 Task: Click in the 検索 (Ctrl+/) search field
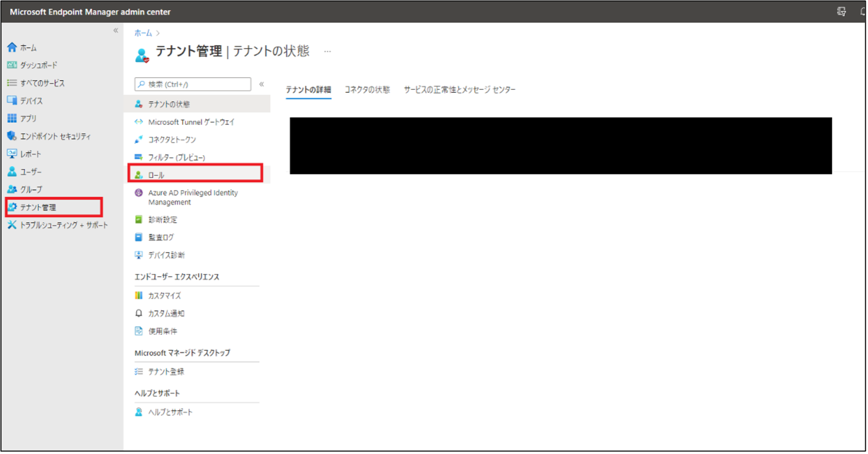pos(193,84)
